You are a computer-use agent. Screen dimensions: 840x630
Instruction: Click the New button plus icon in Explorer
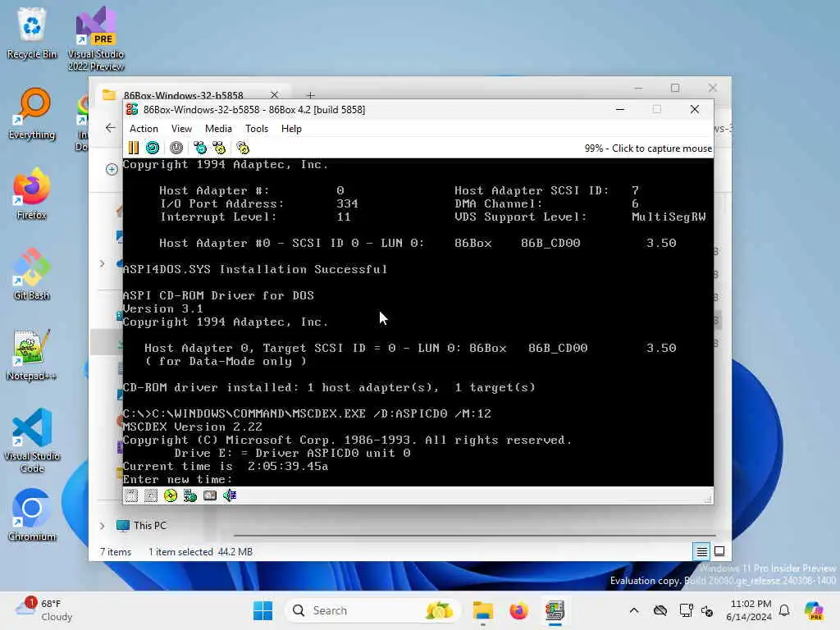point(112,169)
